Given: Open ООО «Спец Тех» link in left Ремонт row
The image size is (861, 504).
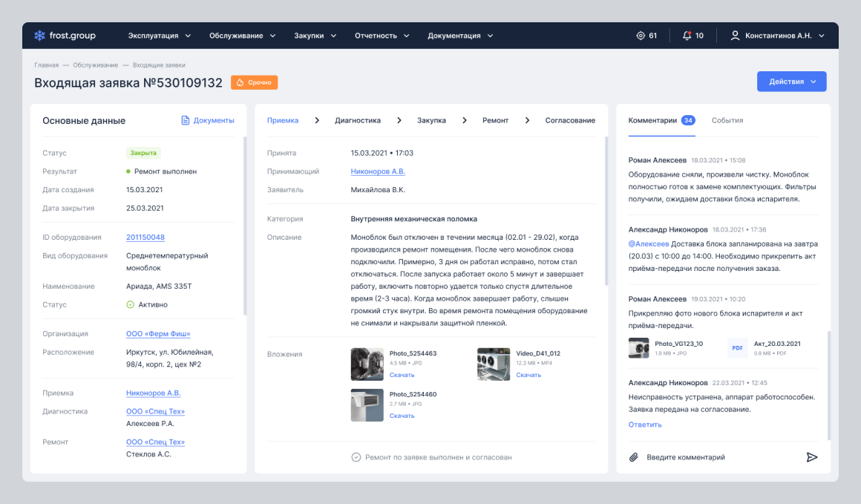Looking at the screenshot, I should [x=155, y=442].
